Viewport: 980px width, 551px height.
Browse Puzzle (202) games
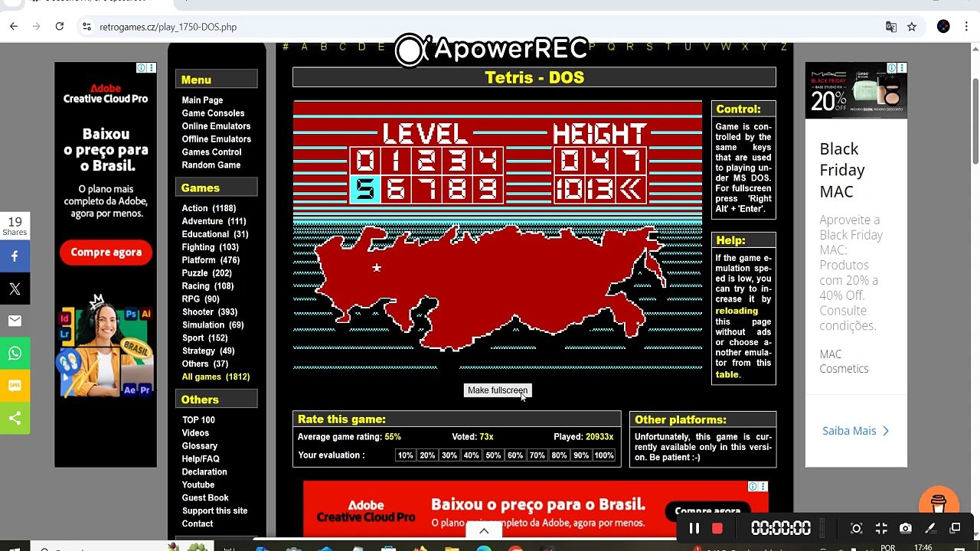pos(207,273)
